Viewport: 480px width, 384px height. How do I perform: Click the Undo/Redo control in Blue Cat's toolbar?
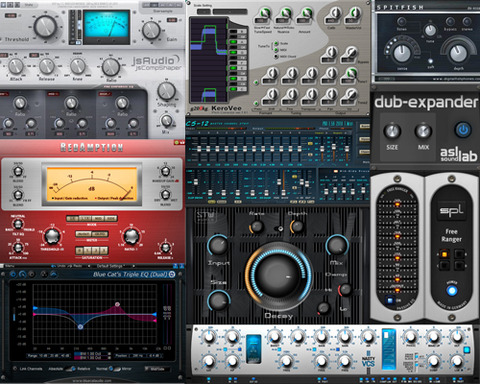tap(67, 266)
